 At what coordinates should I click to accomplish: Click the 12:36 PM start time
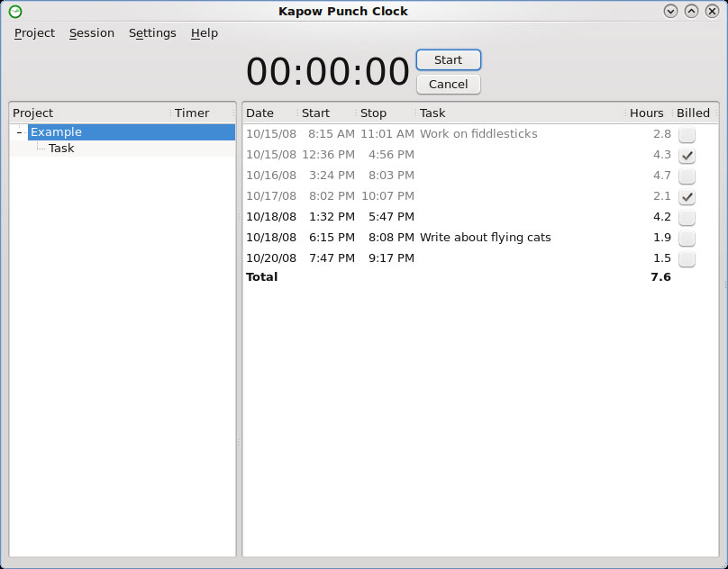pyautogui.click(x=328, y=155)
